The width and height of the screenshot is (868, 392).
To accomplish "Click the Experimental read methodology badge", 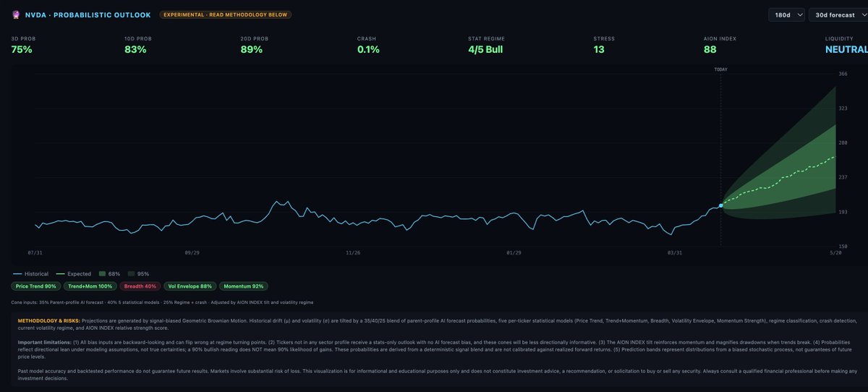I will click(225, 14).
